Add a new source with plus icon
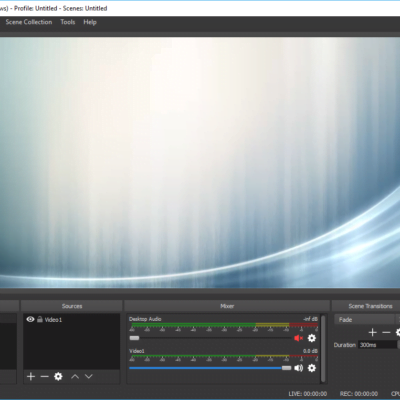Screen dimensions: 400x400 point(31,376)
